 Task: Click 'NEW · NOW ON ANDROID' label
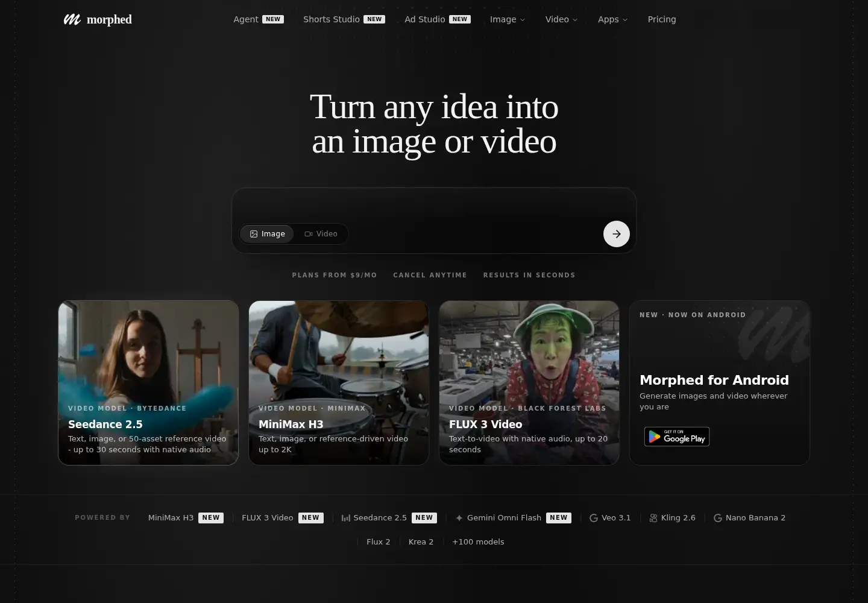[693, 315]
